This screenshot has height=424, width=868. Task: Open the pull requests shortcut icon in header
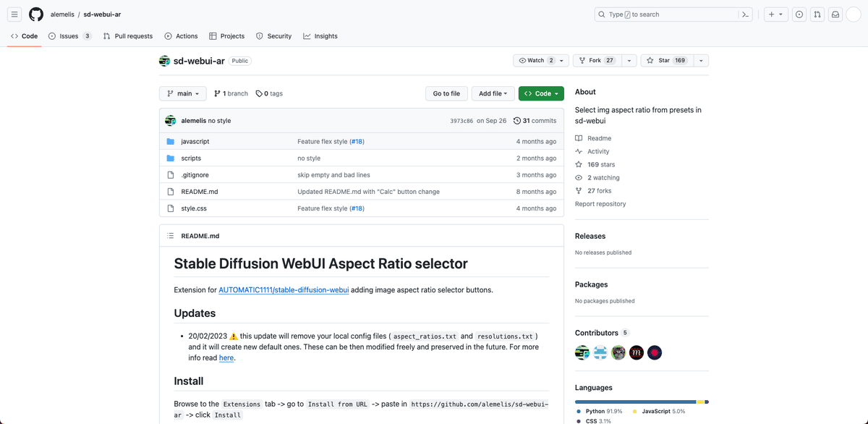[x=817, y=14]
